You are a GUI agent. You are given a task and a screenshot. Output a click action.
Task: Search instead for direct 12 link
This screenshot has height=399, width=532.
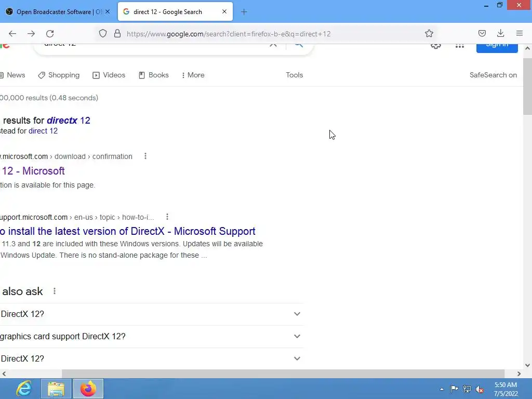tap(43, 131)
